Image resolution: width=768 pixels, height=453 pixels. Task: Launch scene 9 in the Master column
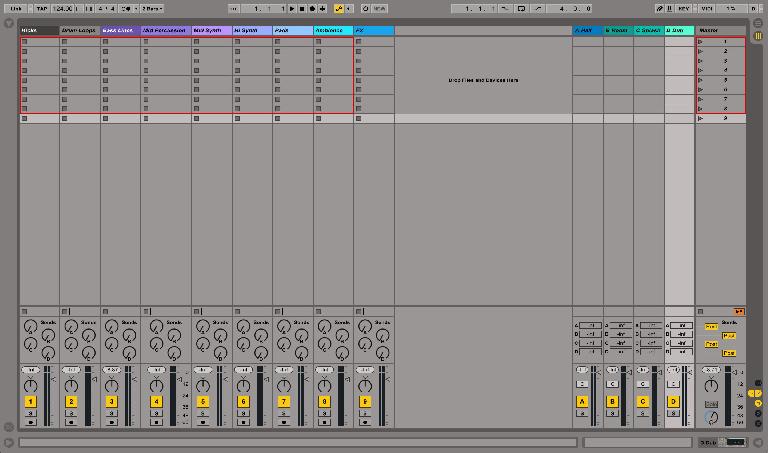pyautogui.click(x=700, y=119)
